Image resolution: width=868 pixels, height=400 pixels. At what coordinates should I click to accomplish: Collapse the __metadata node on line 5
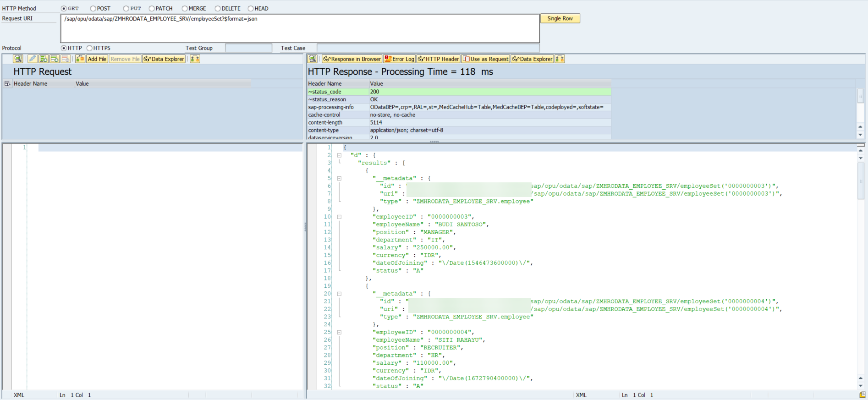click(x=339, y=179)
